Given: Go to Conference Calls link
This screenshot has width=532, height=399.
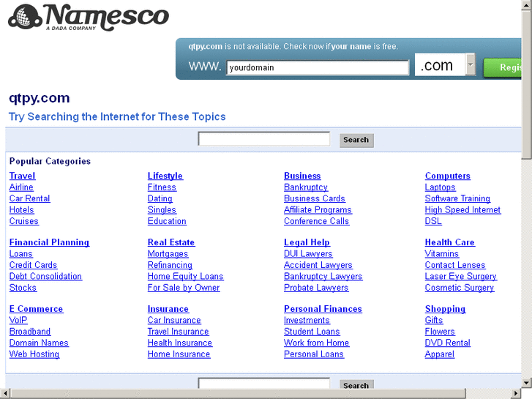Looking at the screenshot, I should [317, 221].
